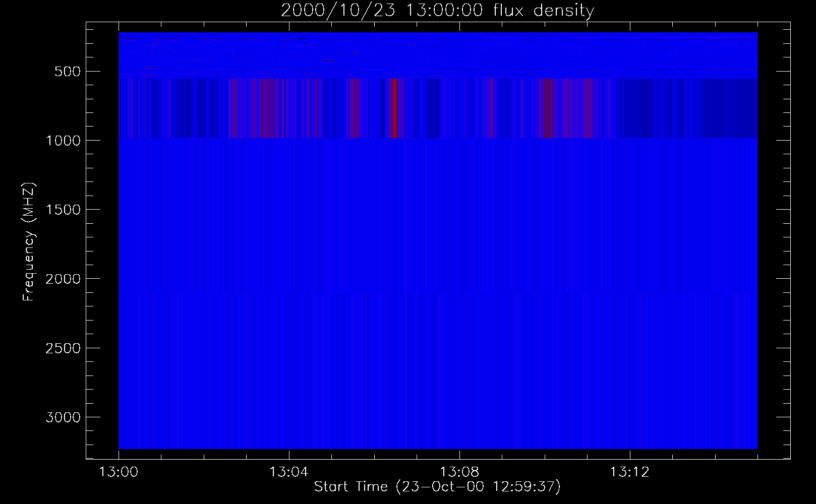Click the bright red burst stripe in the spectrogram

click(x=394, y=108)
